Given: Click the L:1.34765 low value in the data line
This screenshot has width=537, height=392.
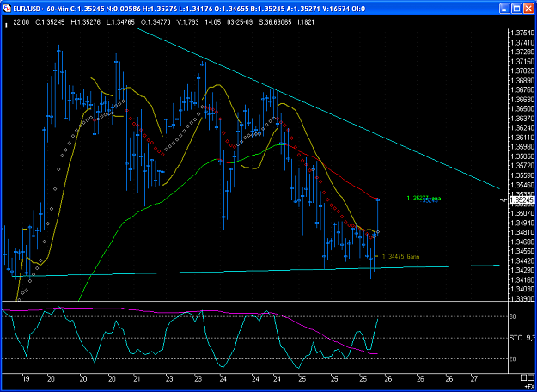Looking at the screenshot, I should [x=122, y=23].
